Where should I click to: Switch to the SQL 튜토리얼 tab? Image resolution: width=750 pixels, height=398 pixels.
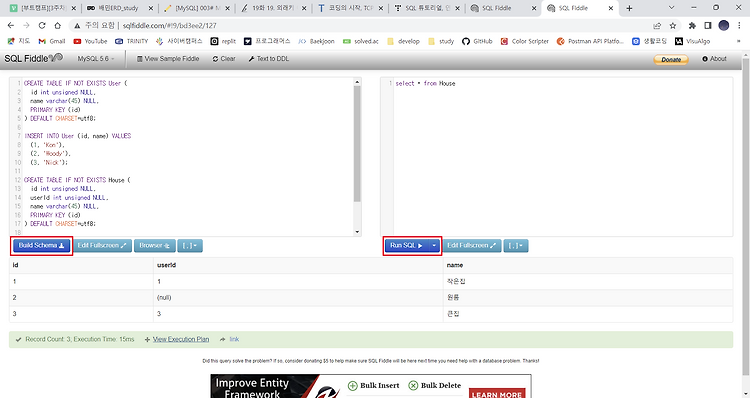pyautogui.click(x=427, y=8)
